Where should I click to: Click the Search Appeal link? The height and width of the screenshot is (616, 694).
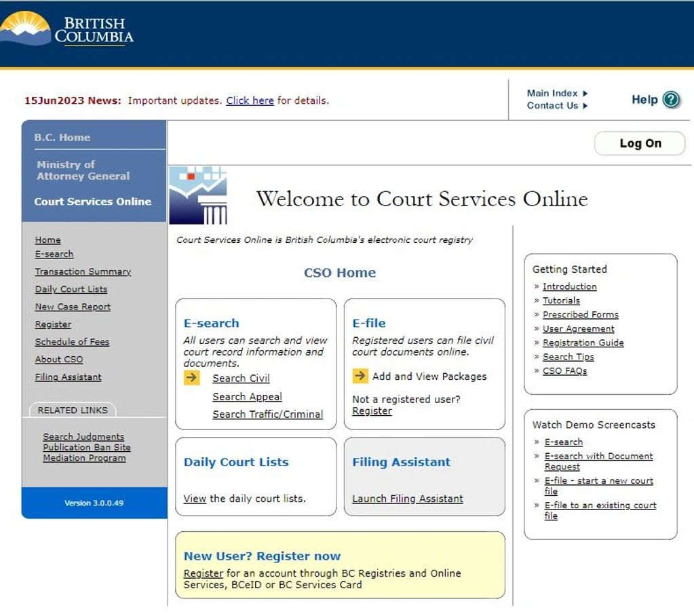[x=247, y=397]
